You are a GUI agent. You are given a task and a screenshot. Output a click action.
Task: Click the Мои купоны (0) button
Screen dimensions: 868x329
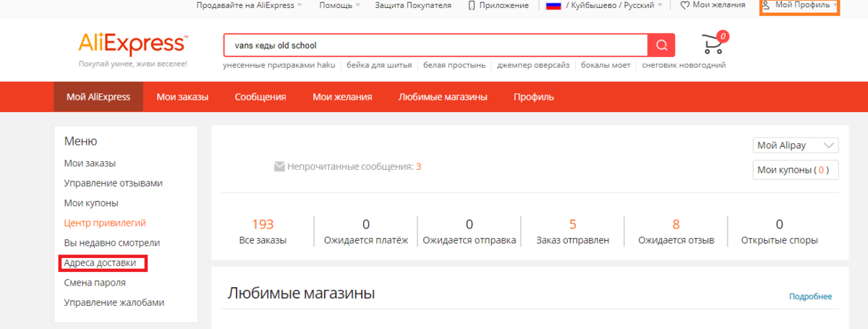pyautogui.click(x=796, y=171)
